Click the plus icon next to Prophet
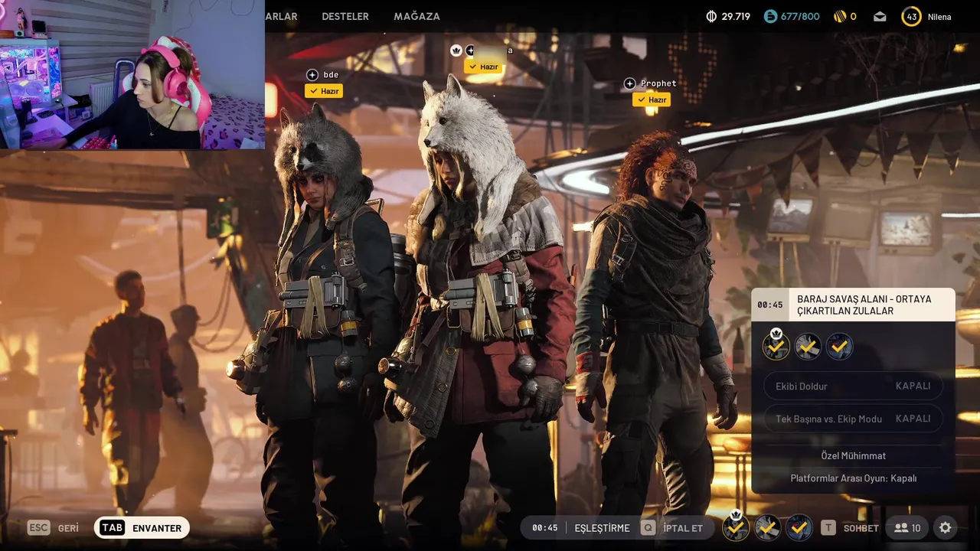Viewport: 980px width, 551px height. click(x=629, y=83)
